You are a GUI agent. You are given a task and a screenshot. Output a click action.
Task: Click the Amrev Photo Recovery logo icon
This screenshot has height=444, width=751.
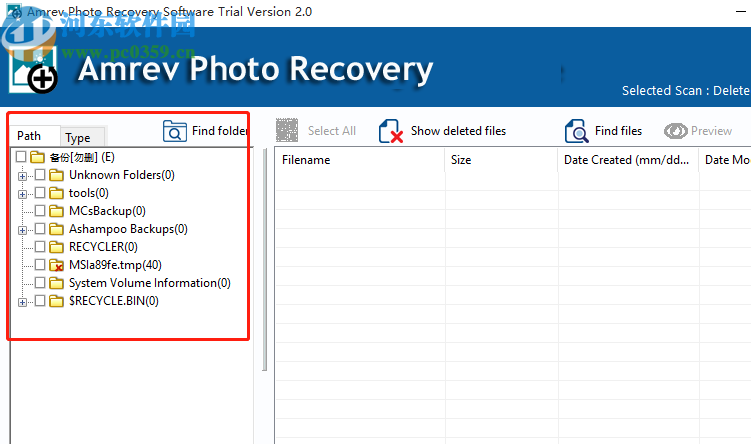pyautogui.click(x=34, y=70)
